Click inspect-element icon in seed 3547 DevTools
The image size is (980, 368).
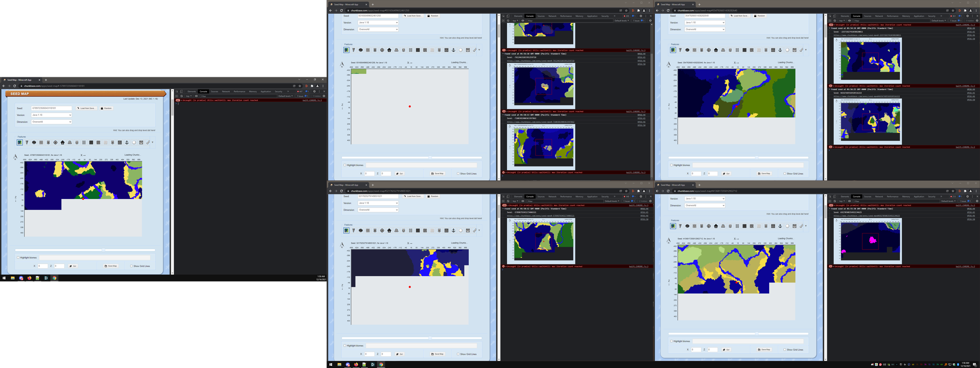(x=830, y=16)
